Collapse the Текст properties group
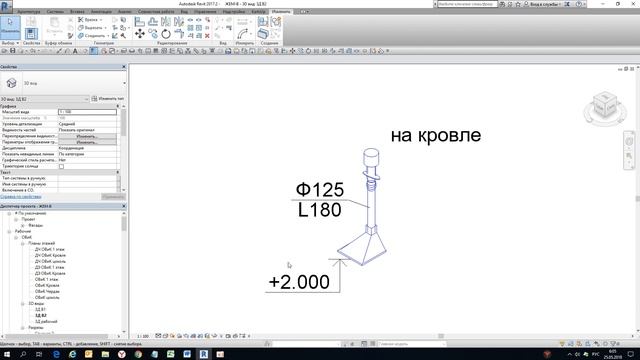 click(x=118, y=173)
